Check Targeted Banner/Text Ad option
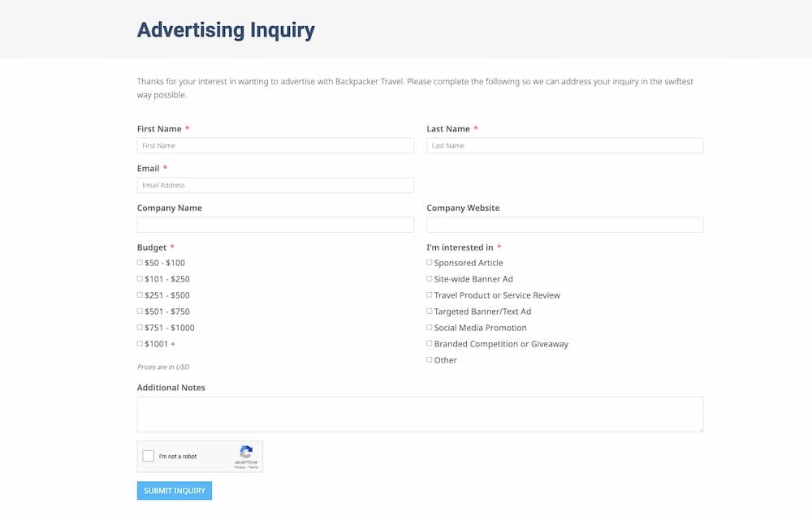 tap(430, 311)
